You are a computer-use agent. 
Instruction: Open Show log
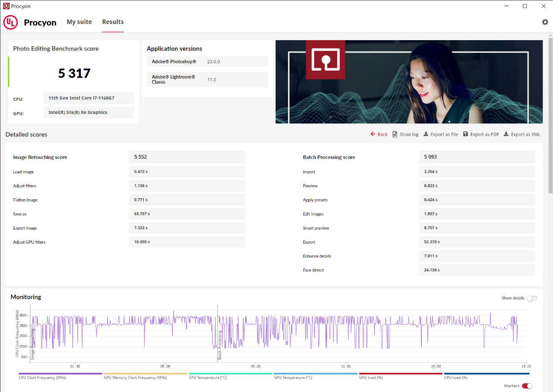(x=409, y=134)
